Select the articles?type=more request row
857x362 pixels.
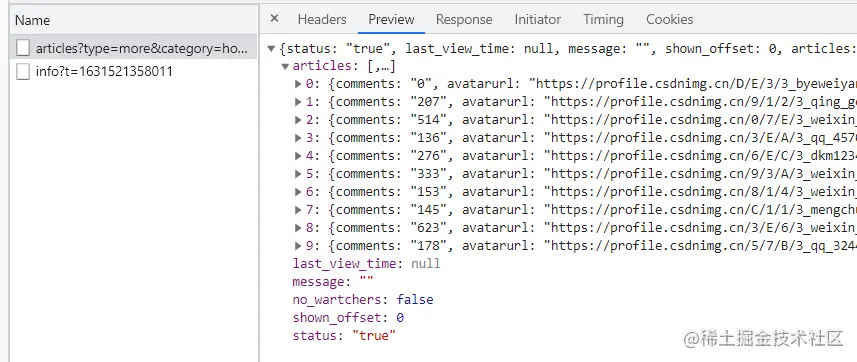tap(133, 48)
